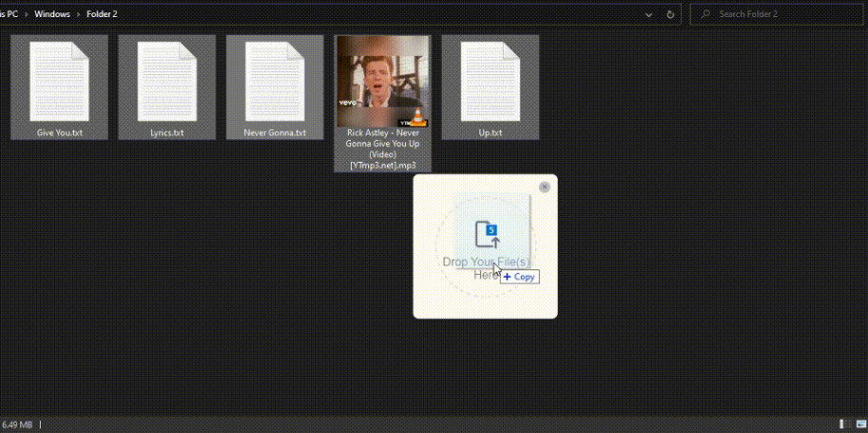Screen dimensions: 868x433
Task: Click the search magnifier icon
Action: point(705,14)
